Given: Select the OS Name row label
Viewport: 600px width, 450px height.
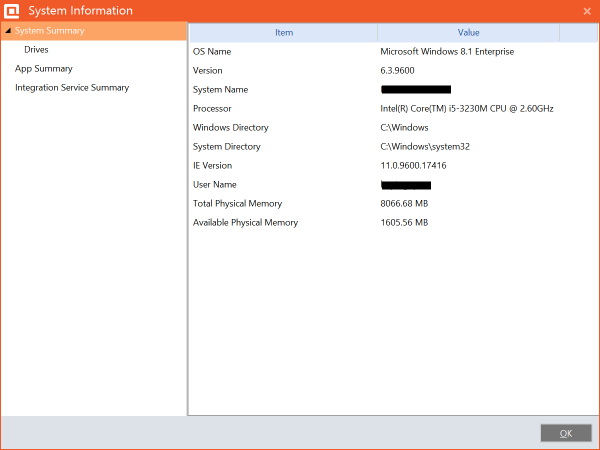Looking at the screenshot, I should [212, 52].
